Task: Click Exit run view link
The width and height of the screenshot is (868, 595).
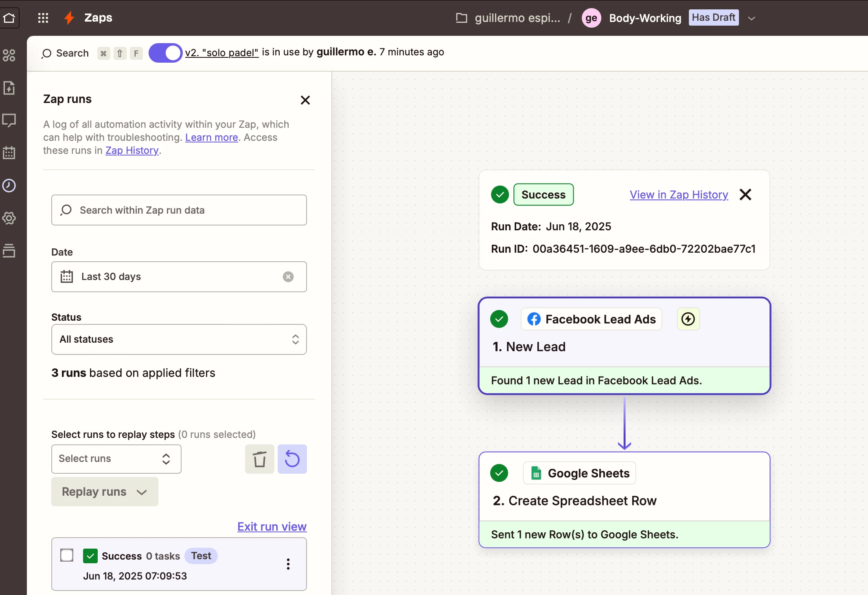Action: [x=272, y=527]
